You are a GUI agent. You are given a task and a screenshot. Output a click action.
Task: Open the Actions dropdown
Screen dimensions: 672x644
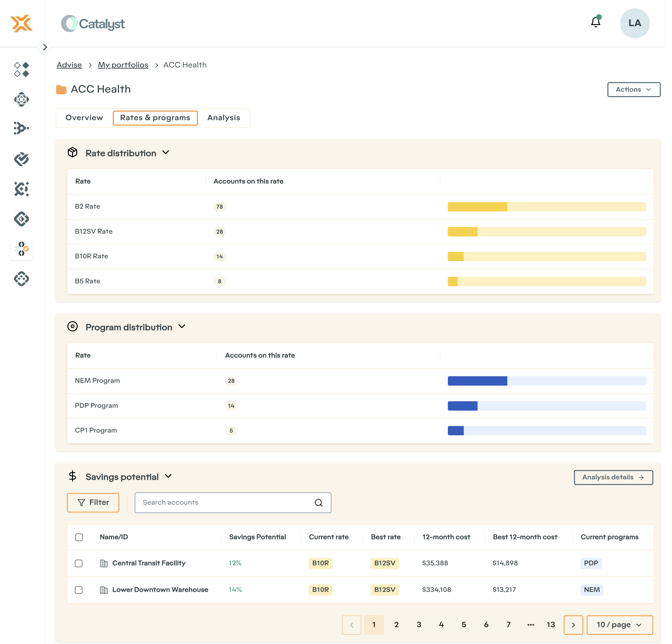click(x=634, y=90)
